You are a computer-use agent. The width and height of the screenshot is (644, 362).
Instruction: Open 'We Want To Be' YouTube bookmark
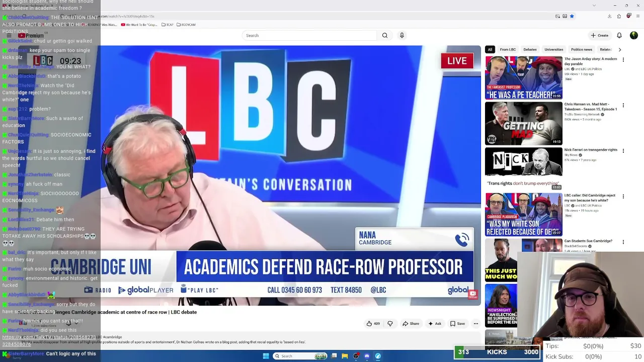(x=140, y=25)
